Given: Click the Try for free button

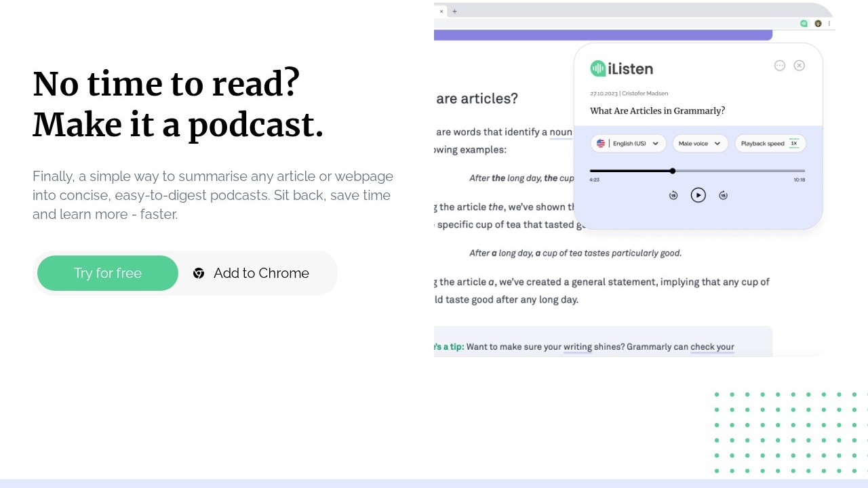Looking at the screenshot, I should [108, 273].
